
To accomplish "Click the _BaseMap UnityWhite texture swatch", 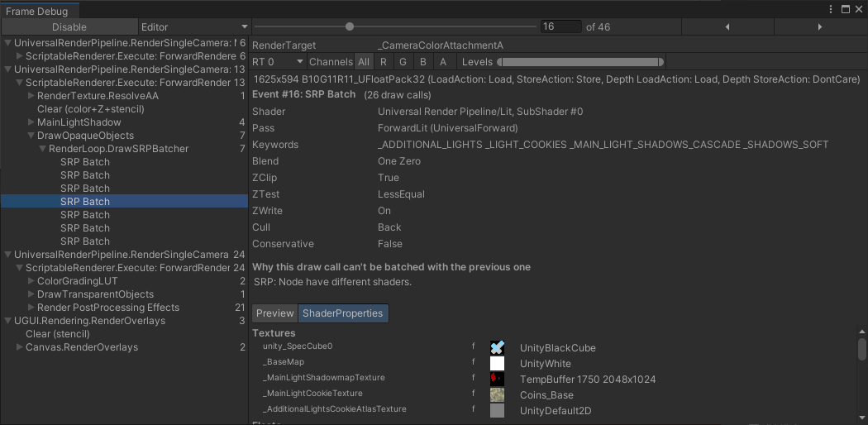I will tap(497, 364).
